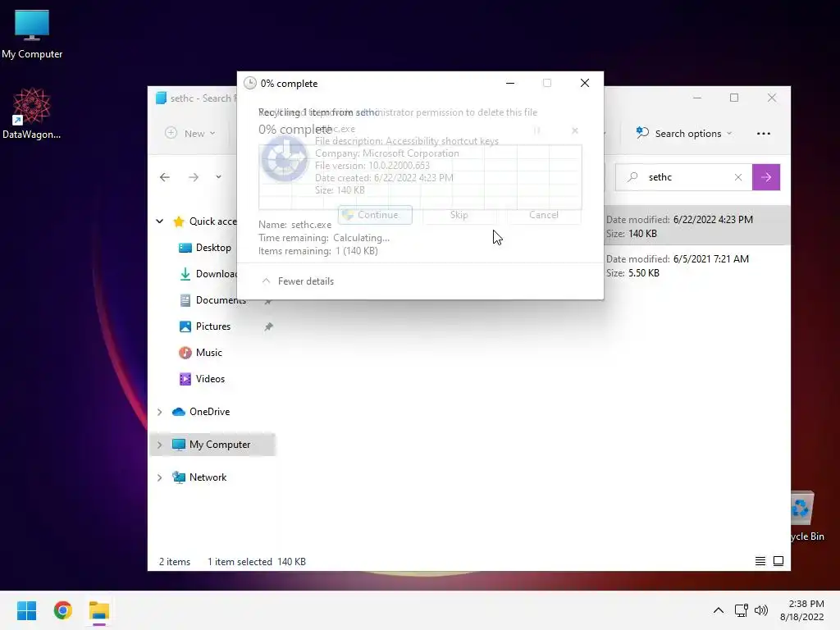
Task: Open recent locations dropdown in File Explorer
Action: click(x=218, y=177)
